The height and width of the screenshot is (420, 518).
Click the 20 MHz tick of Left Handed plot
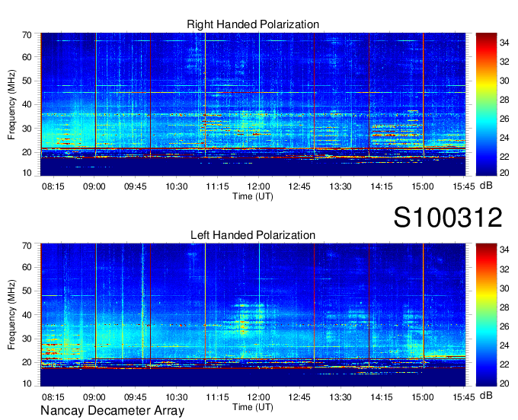point(27,362)
